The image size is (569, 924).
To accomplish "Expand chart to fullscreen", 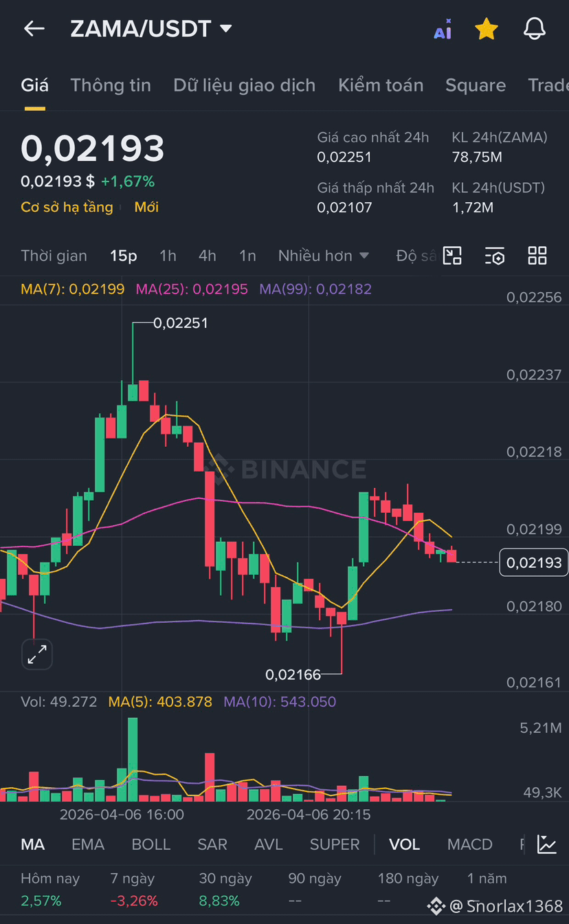I will (36, 654).
